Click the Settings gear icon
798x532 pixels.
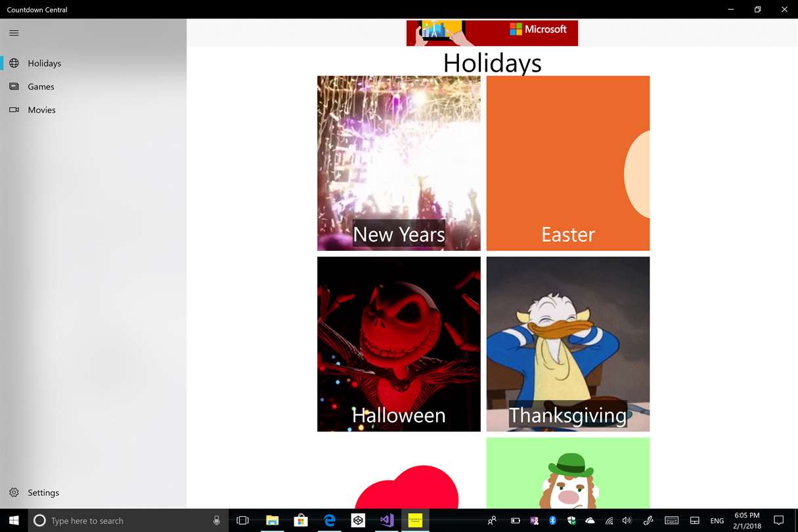pyautogui.click(x=14, y=493)
